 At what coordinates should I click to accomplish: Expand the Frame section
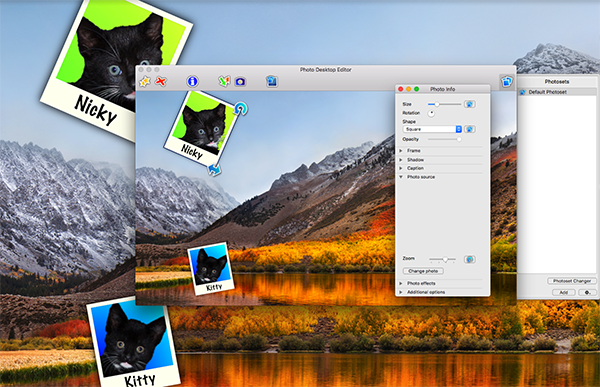tap(401, 151)
